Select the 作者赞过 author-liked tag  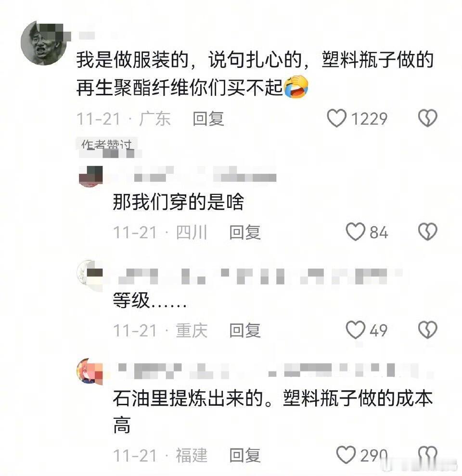coord(106,145)
